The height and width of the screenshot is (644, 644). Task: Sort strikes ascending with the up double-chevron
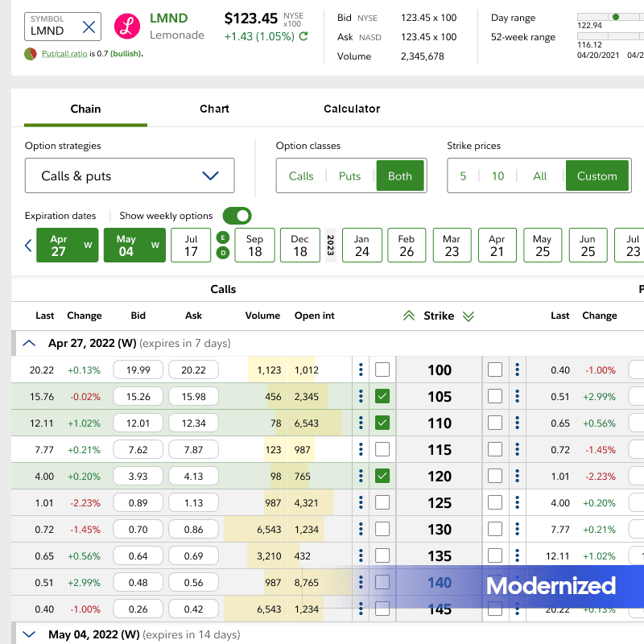click(x=409, y=316)
